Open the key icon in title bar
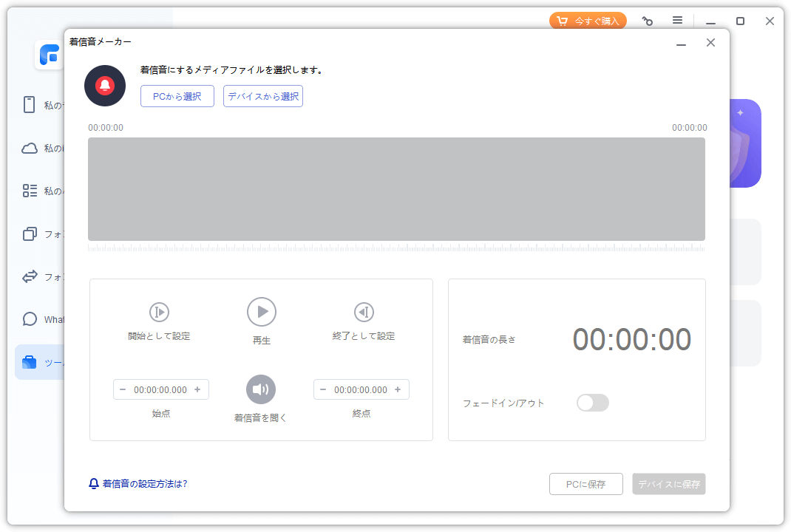The width and height of the screenshot is (791, 532). (x=648, y=21)
